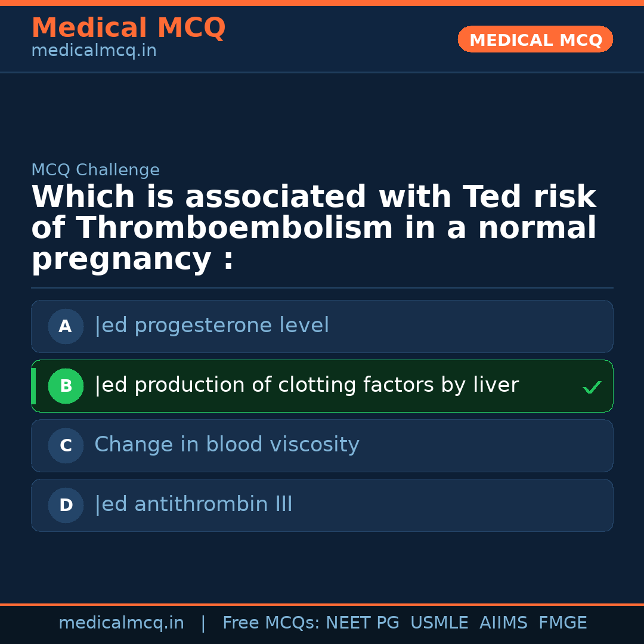Choose the answer text 'ed progesterone level'
This screenshot has width=644, height=644.
pos(212,326)
